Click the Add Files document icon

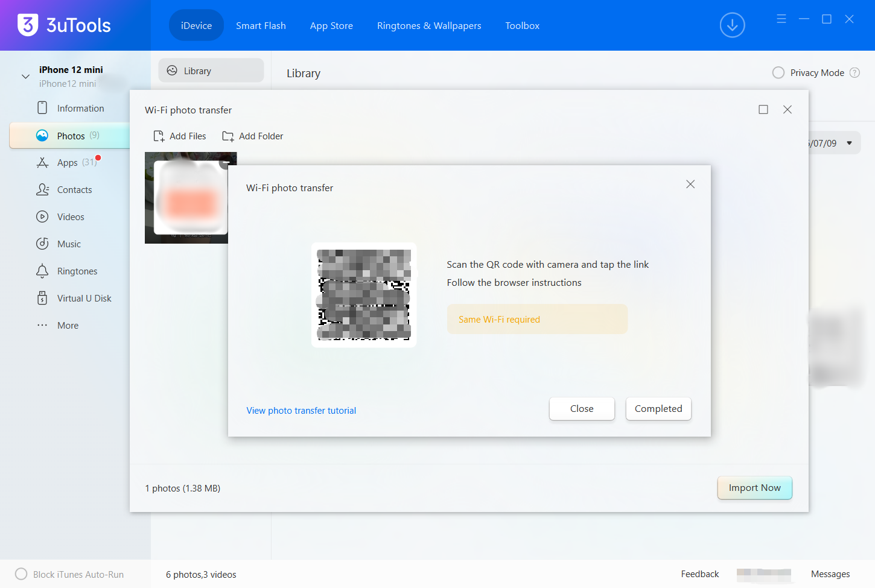click(x=159, y=136)
